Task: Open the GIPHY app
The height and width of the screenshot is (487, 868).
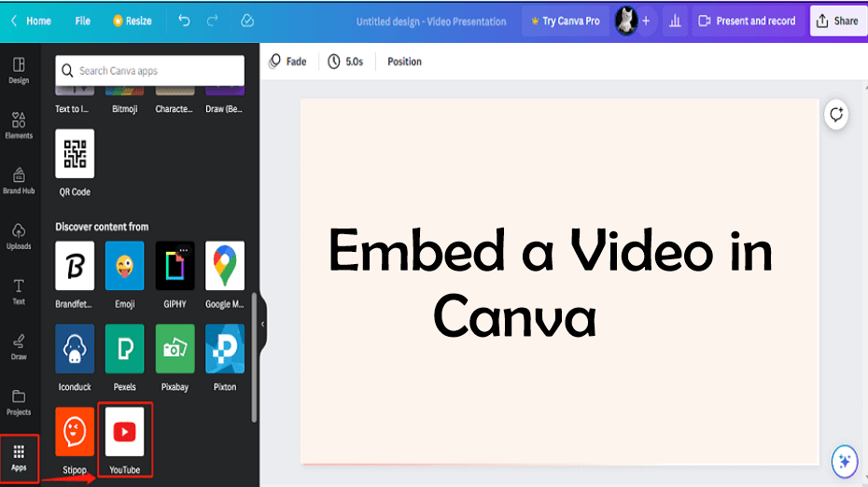Action: coord(175,266)
